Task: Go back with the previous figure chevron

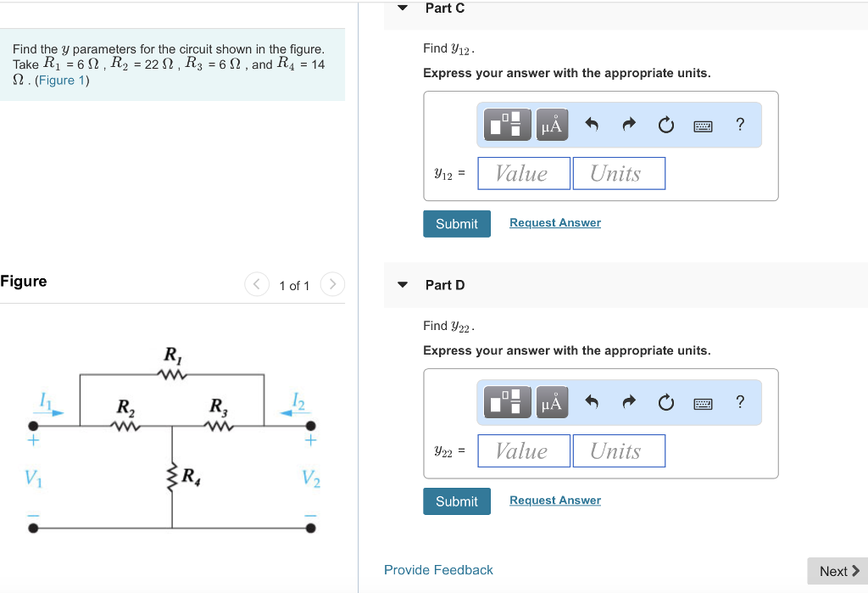Action: click(256, 284)
